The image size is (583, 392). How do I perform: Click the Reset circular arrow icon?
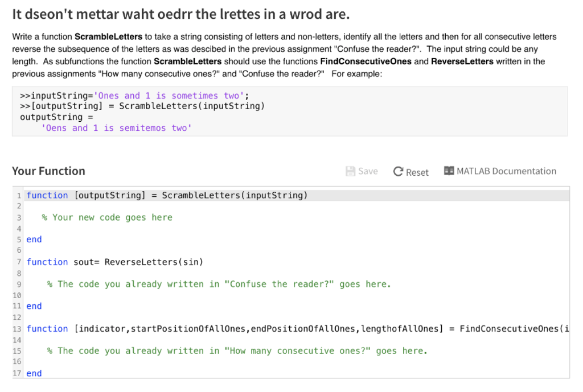(397, 171)
